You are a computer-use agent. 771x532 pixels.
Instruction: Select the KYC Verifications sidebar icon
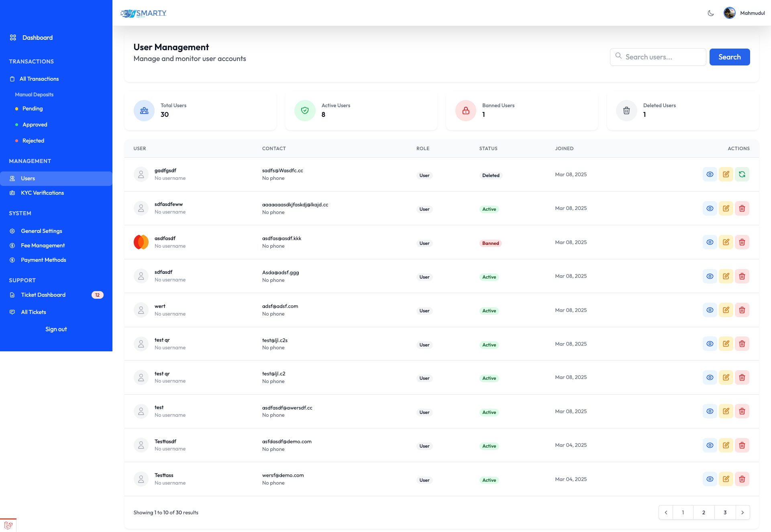point(12,193)
